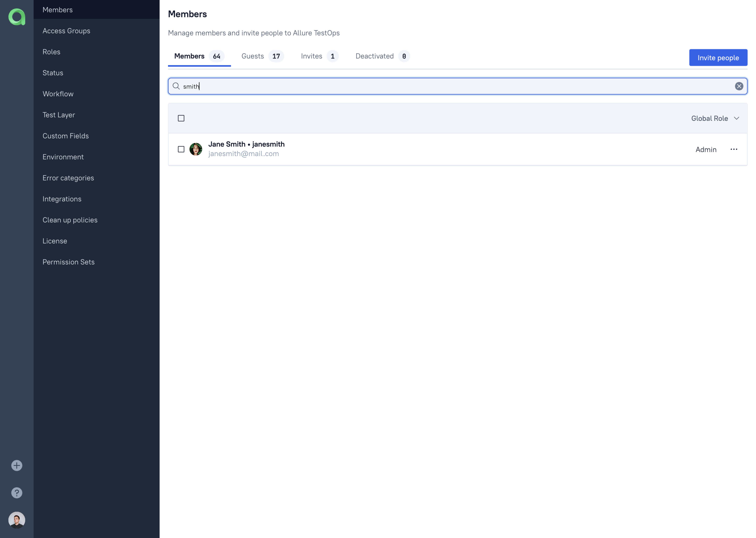Select Jane Smith's row checkbox

click(181, 149)
